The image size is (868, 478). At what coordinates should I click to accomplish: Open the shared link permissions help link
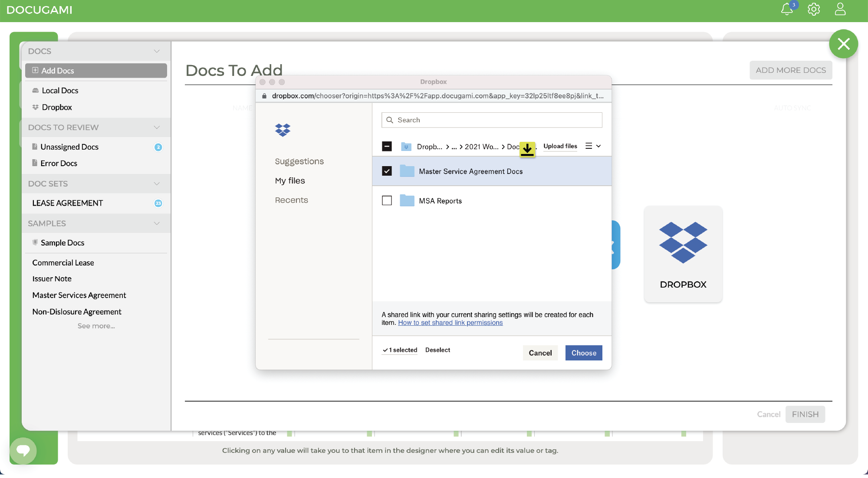(450, 322)
